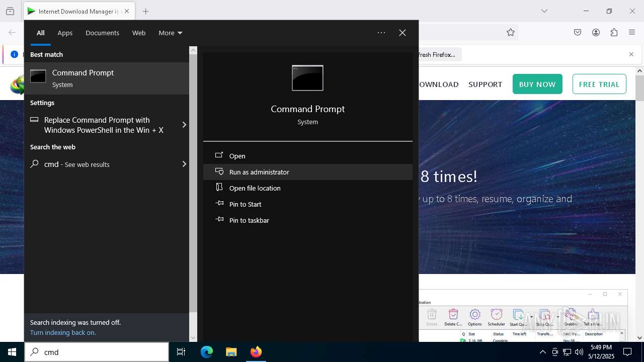Select the Documents search tab

pos(102,33)
